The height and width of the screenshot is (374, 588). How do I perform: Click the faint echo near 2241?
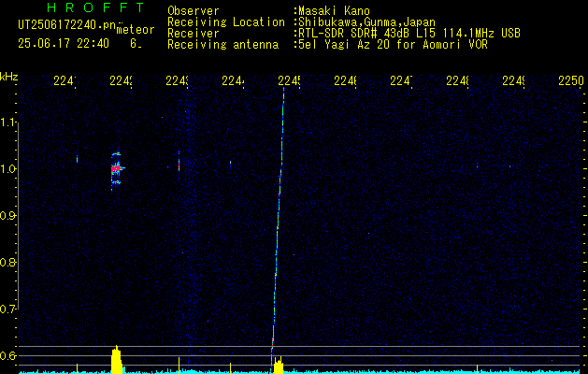77,159
